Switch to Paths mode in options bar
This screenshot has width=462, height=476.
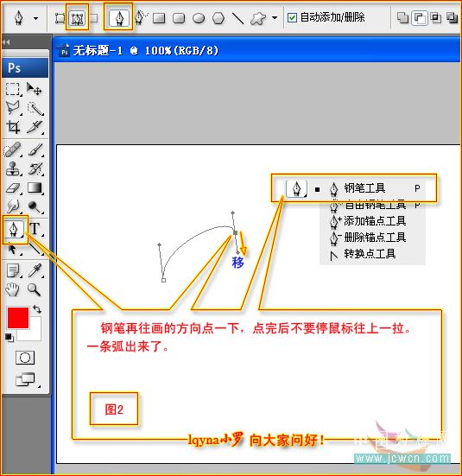coord(78,19)
